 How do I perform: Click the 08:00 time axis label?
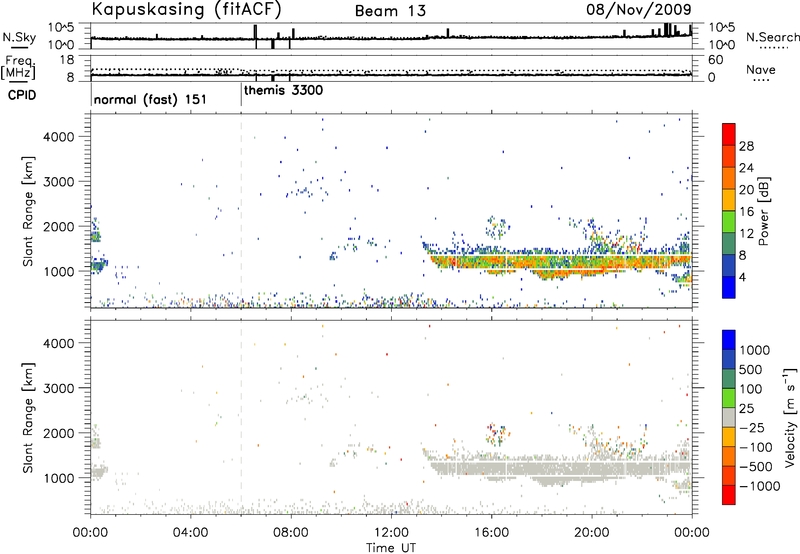290,532
